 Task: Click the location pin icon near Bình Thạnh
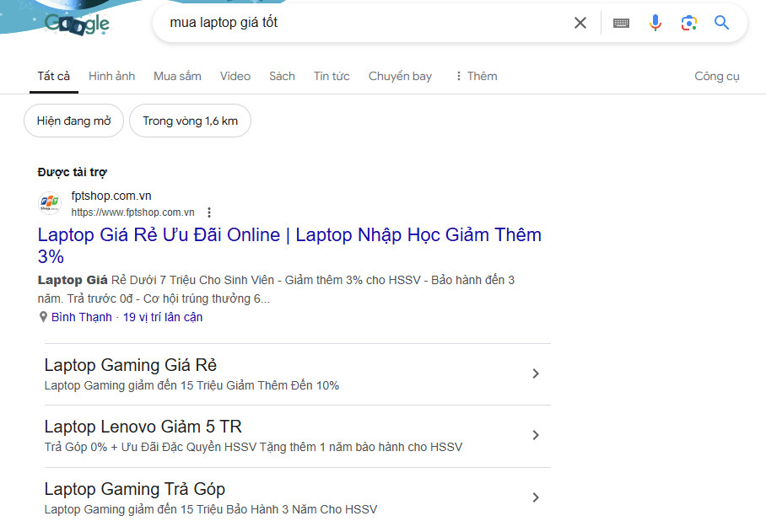point(43,317)
